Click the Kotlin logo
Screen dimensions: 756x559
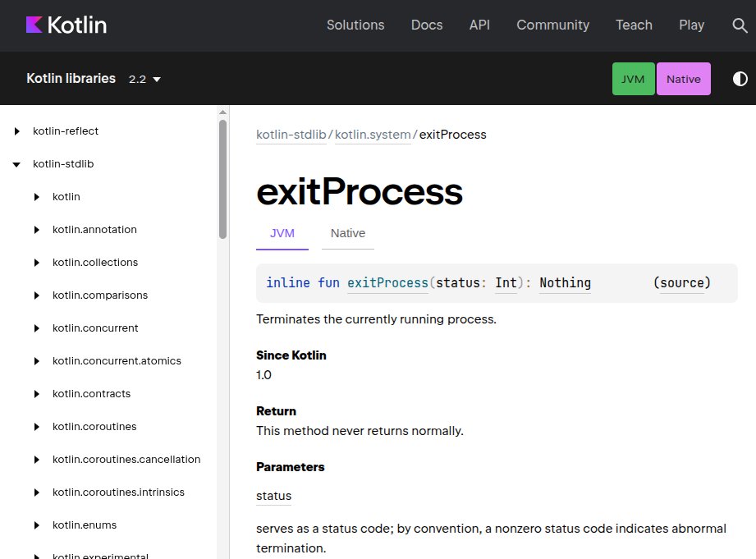pyautogui.click(x=66, y=25)
